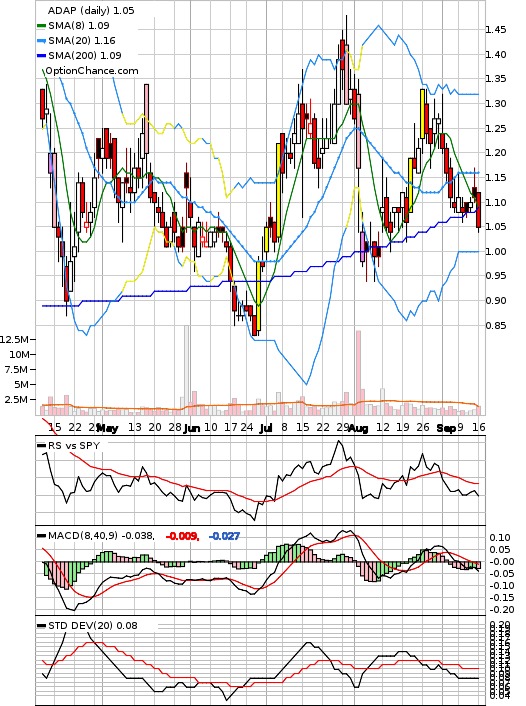
Task: Click the '19' date label in August
Action: coord(403,427)
